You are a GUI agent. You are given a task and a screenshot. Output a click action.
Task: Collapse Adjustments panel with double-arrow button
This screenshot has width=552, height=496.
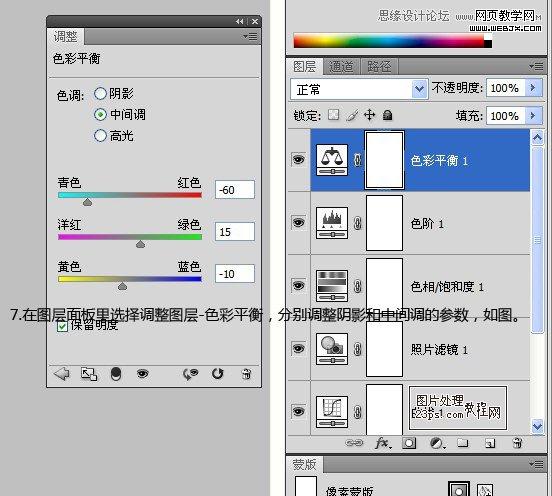coord(240,22)
